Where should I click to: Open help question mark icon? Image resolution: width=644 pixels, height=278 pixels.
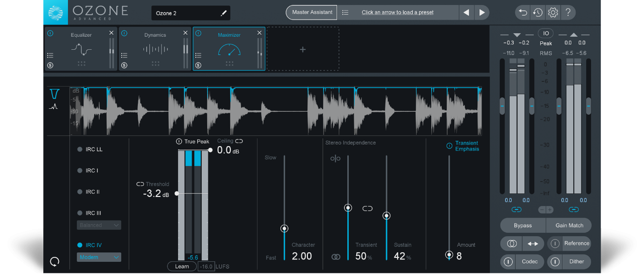click(x=568, y=13)
